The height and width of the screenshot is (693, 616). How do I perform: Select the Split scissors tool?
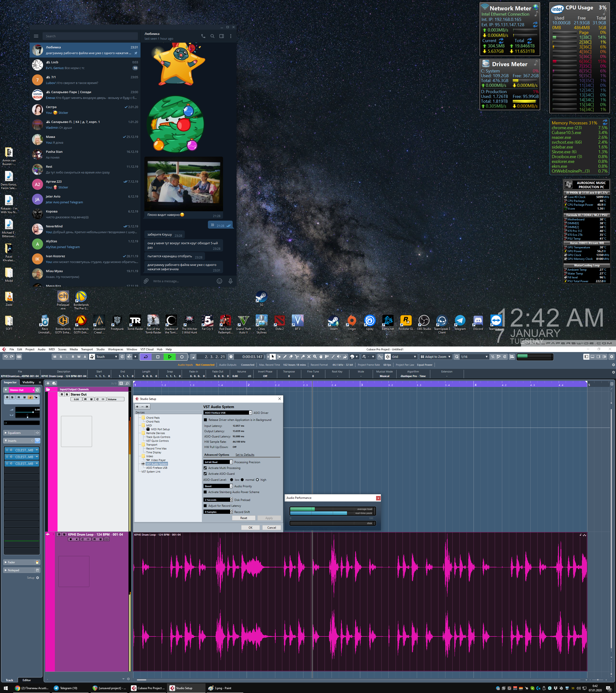pyautogui.click(x=297, y=357)
